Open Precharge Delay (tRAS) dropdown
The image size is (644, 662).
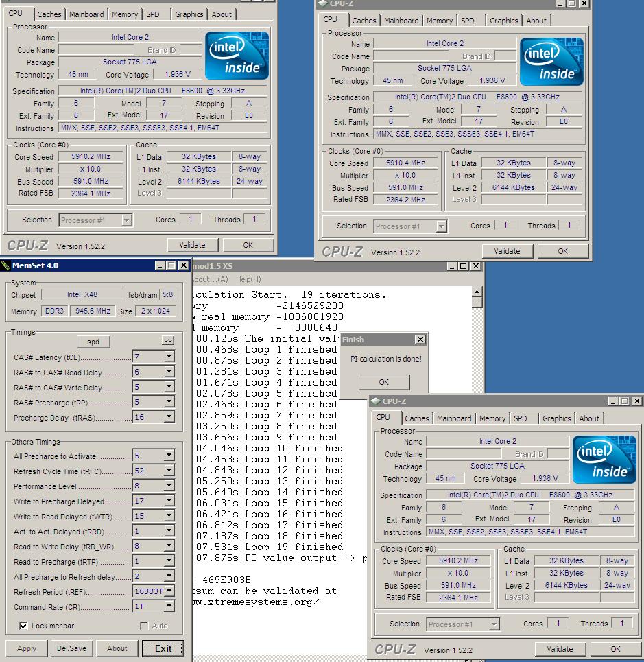(169, 417)
